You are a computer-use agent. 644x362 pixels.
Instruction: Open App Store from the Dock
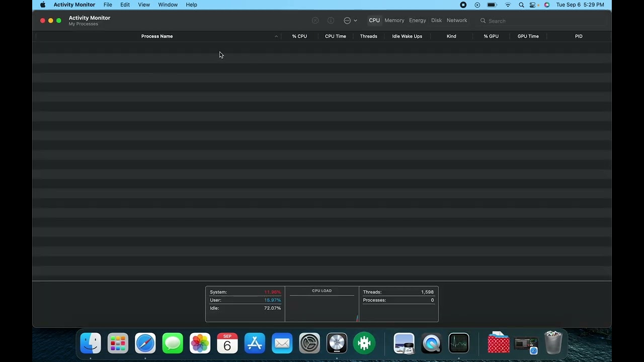pyautogui.click(x=255, y=343)
